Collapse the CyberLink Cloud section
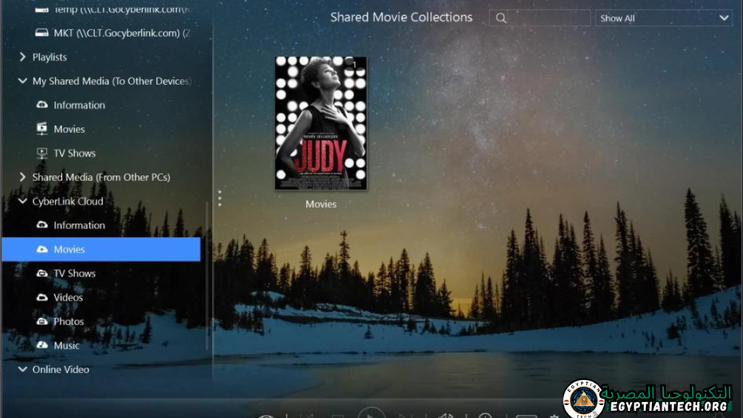Viewport: 743px width, 418px height. click(23, 201)
